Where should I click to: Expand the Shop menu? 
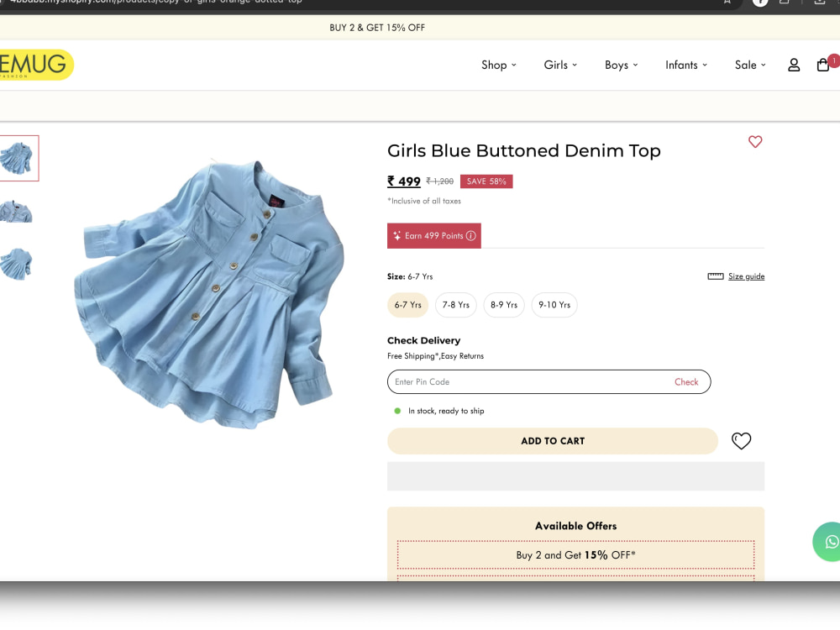[499, 65]
